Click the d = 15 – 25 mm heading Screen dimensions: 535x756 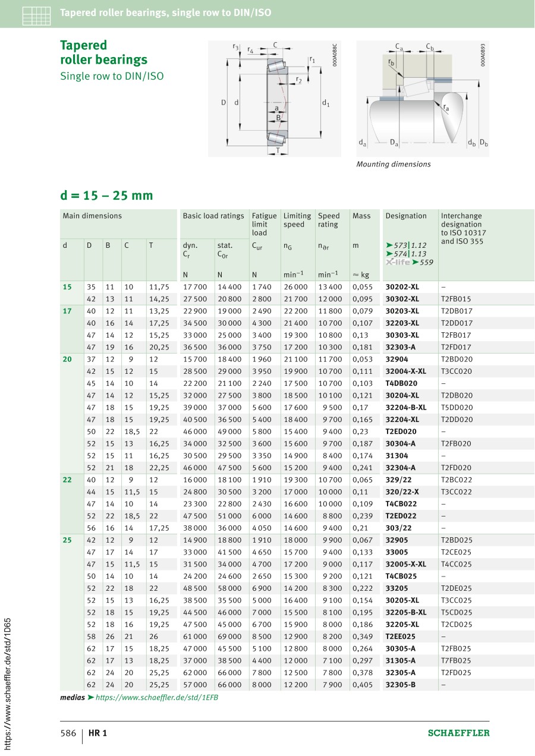(x=106, y=196)
